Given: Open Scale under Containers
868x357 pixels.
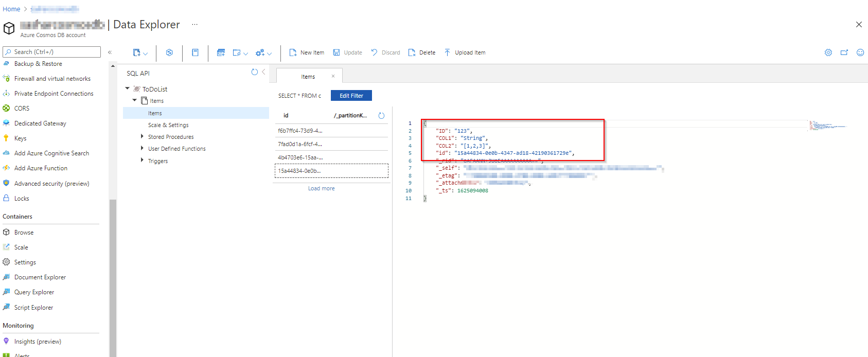Looking at the screenshot, I should 21,247.
